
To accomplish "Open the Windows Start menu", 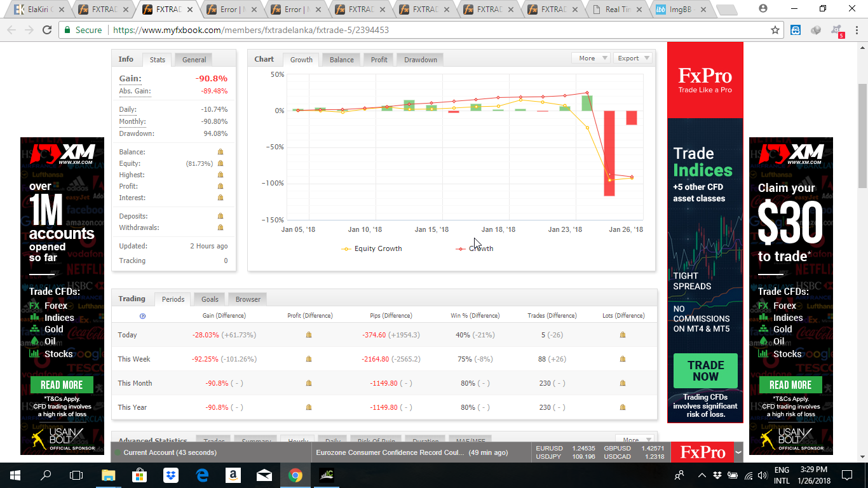I will [15, 475].
